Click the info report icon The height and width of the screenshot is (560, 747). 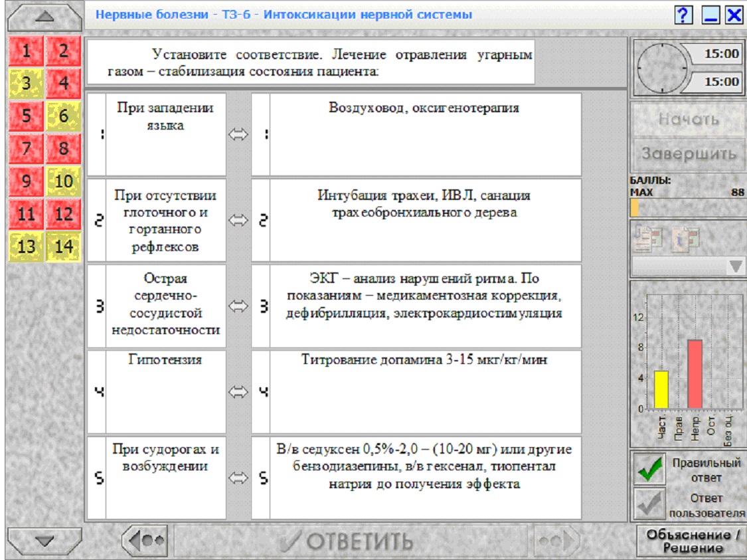click(685, 237)
